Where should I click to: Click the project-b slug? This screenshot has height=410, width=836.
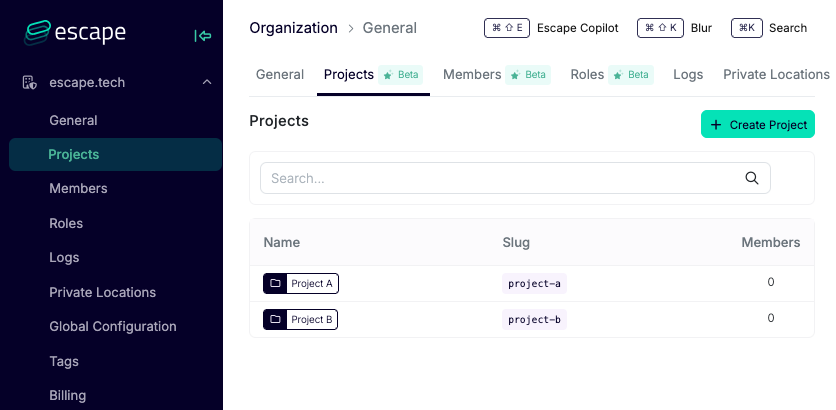tap(534, 319)
